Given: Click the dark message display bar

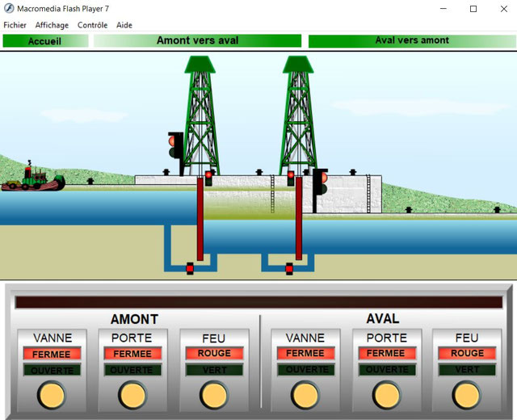Looking at the screenshot, I should [258, 302].
